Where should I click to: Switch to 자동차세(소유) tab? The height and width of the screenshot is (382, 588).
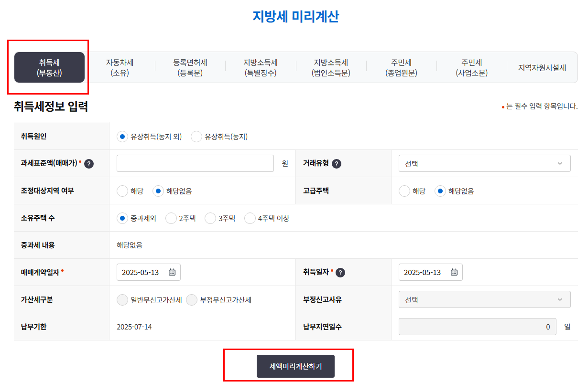[x=120, y=67]
